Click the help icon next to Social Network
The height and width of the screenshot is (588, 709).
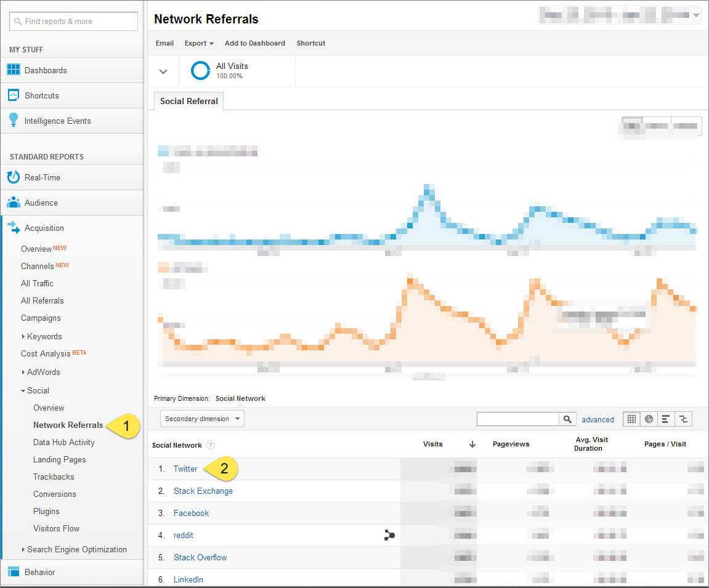tap(210, 445)
